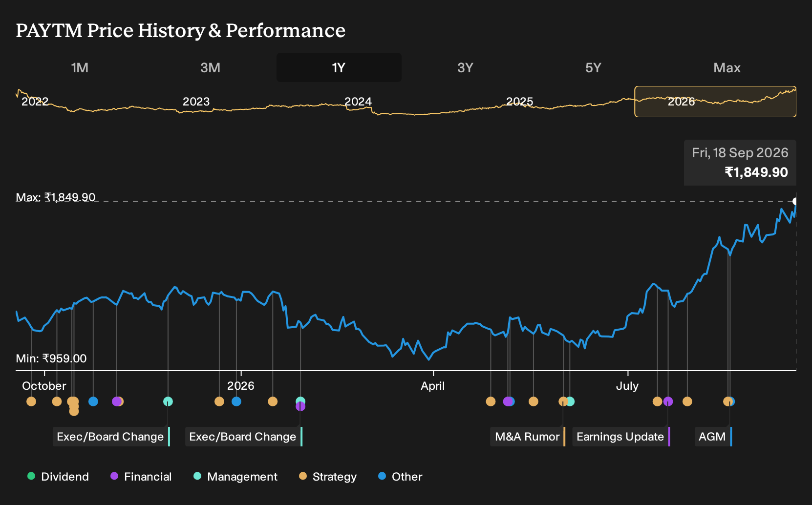This screenshot has width=812, height=505.
Task: Click the 'PAYTM Price History & Performance' heading
Action: click(x=181, y=30)
